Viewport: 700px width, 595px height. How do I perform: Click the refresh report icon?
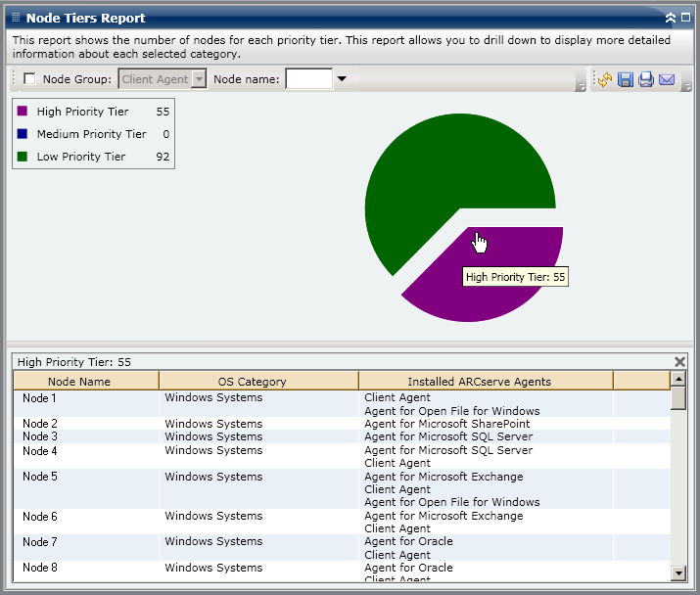605,79
